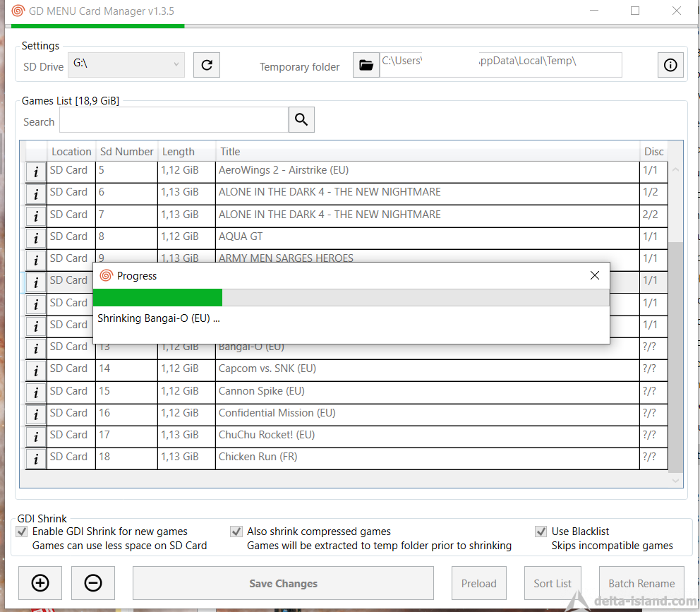Screen dimensions: 700x612
Task: Show info for Sd Number 7 row
Action: click(36, 216)
